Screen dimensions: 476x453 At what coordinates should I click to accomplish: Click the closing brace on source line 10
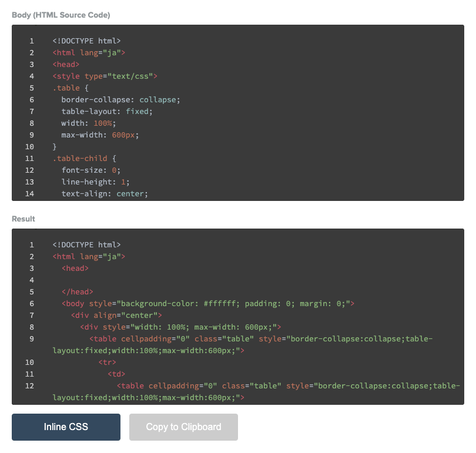tap(55, 146)
